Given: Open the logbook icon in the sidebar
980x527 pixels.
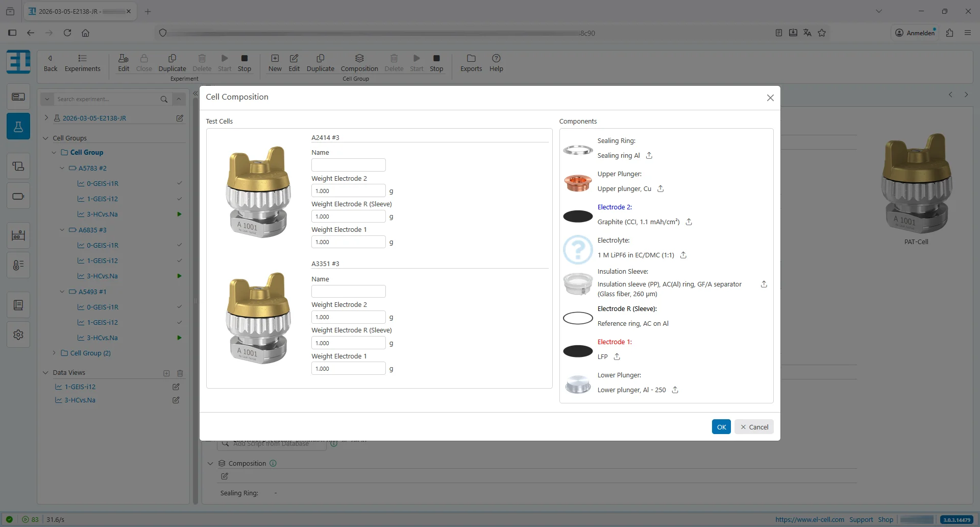Looking at the screenshot, I should pyautogui.click(x=18, y=304).
